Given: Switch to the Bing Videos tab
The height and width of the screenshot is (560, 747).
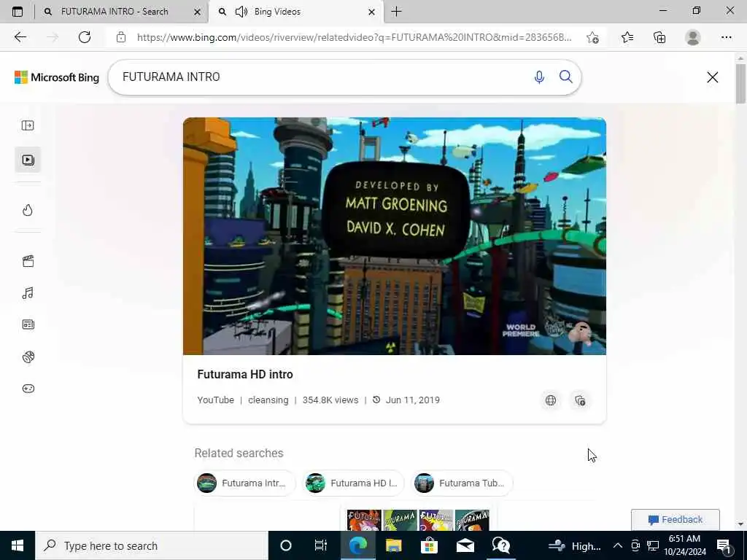Looking at the screenshot, I should (x=295, y=12).
